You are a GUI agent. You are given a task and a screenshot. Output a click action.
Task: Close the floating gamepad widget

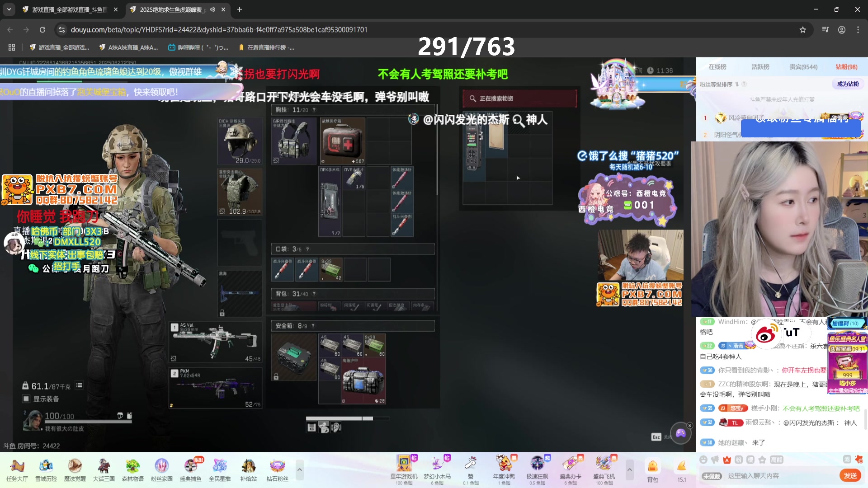[690, 426]
